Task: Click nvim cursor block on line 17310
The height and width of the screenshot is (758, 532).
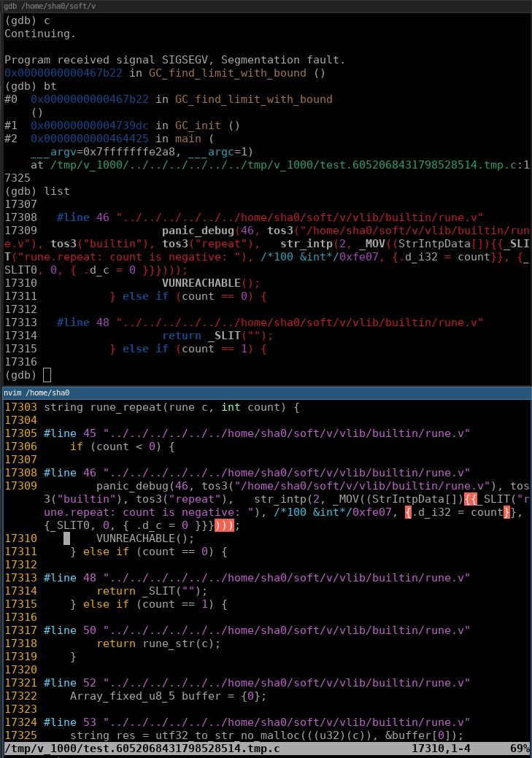Action: (x=66, y=538)
